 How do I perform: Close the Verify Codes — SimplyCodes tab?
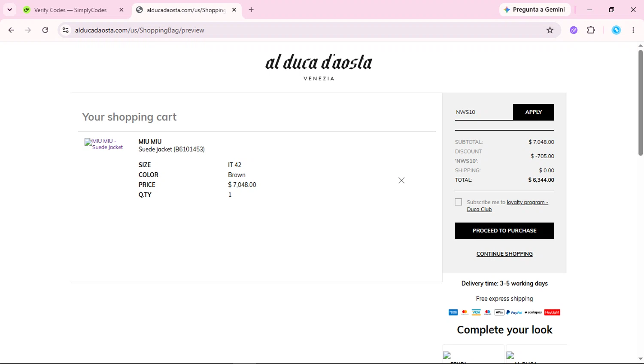(x=122, y=10)
